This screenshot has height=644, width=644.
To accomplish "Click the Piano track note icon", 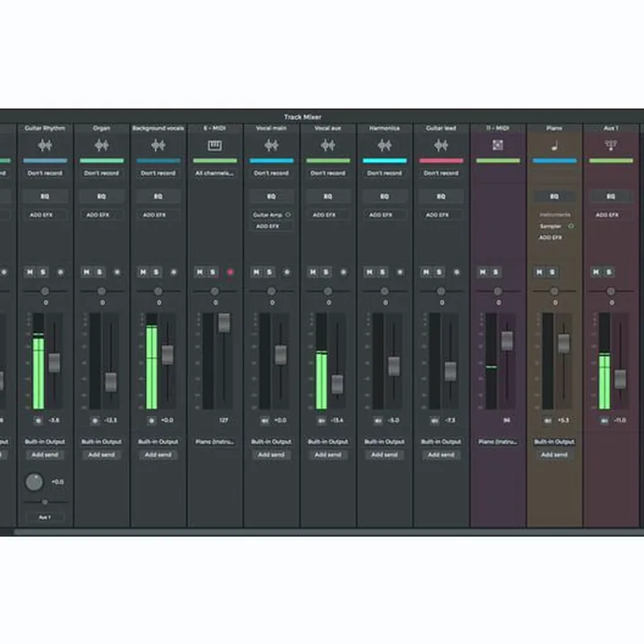I will click(x=555, y=145).
